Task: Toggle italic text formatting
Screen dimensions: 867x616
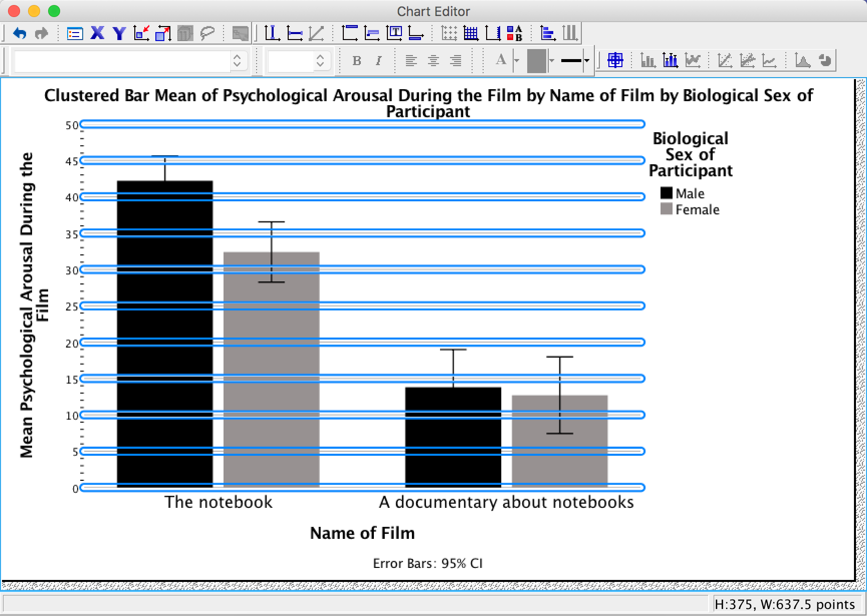Action: click(378, 61)
